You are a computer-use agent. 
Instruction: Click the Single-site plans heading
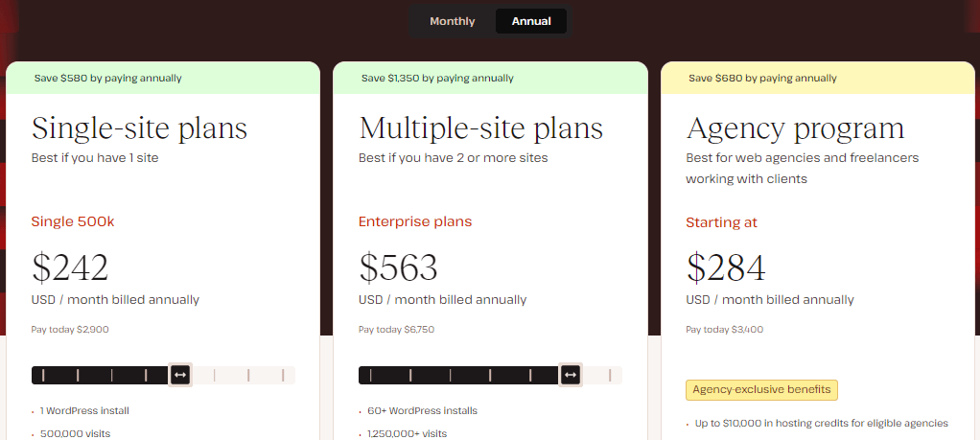[139, 128]
